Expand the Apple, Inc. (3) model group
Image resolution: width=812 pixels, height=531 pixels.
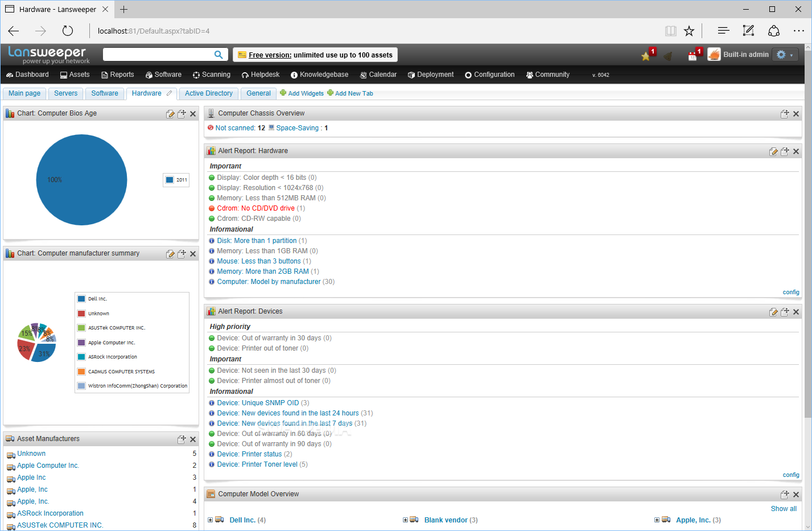coord(657,520)
